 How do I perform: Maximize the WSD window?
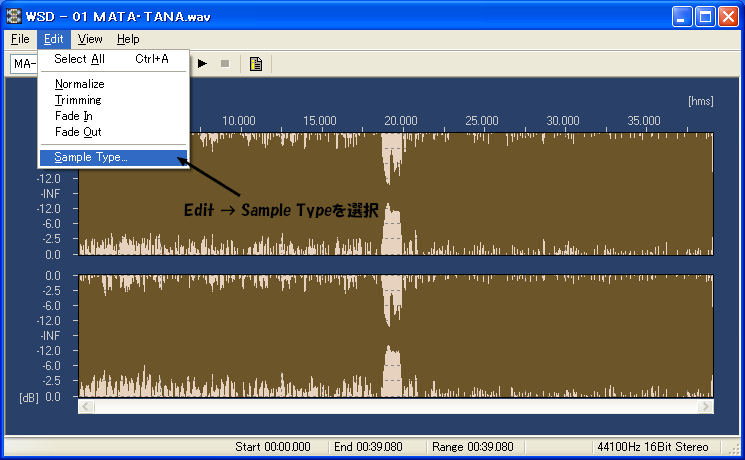tap(706, 17)
